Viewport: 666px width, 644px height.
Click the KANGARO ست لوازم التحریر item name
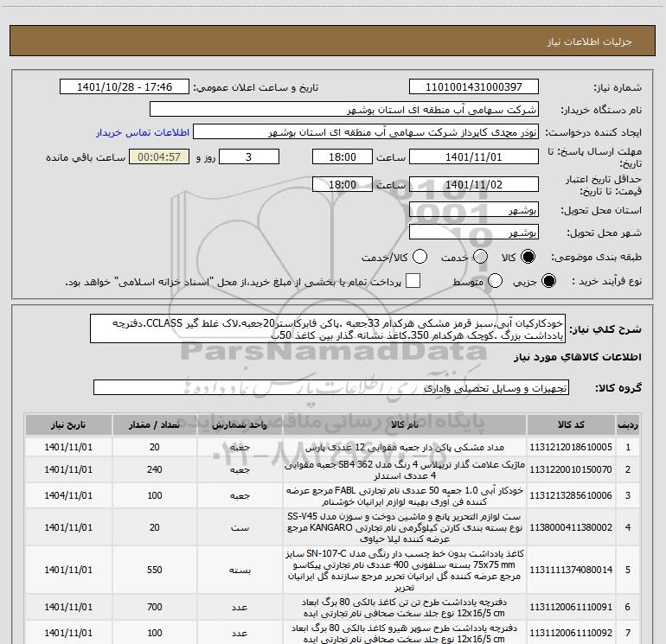(405, 527)
